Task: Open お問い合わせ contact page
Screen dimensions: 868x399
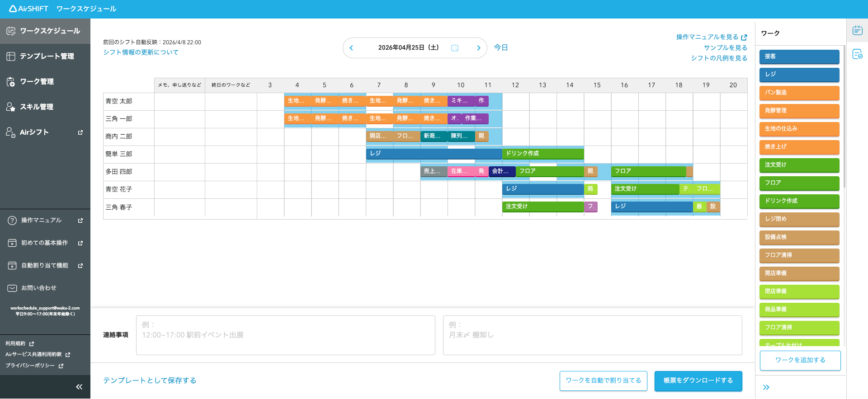Action: tap(45, 288)
